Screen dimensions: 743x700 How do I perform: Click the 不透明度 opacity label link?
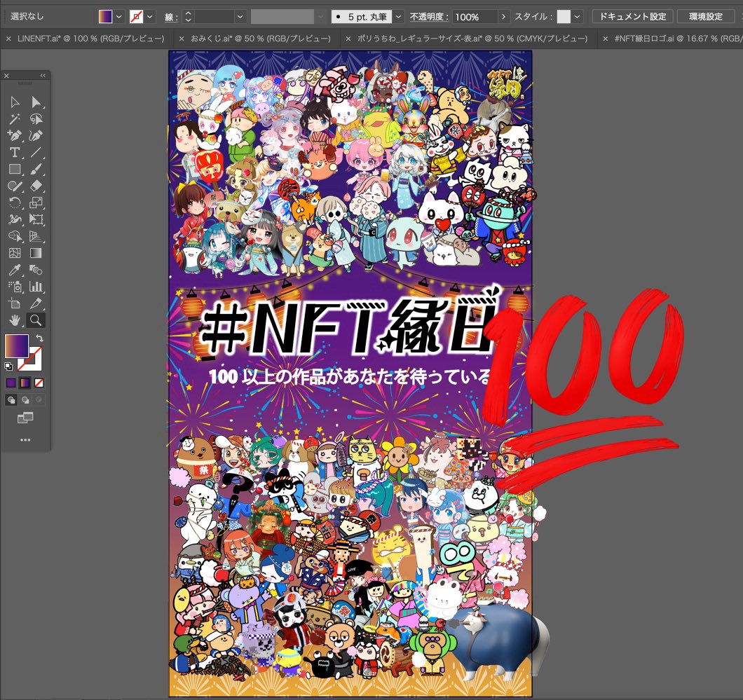pos(429,17)
